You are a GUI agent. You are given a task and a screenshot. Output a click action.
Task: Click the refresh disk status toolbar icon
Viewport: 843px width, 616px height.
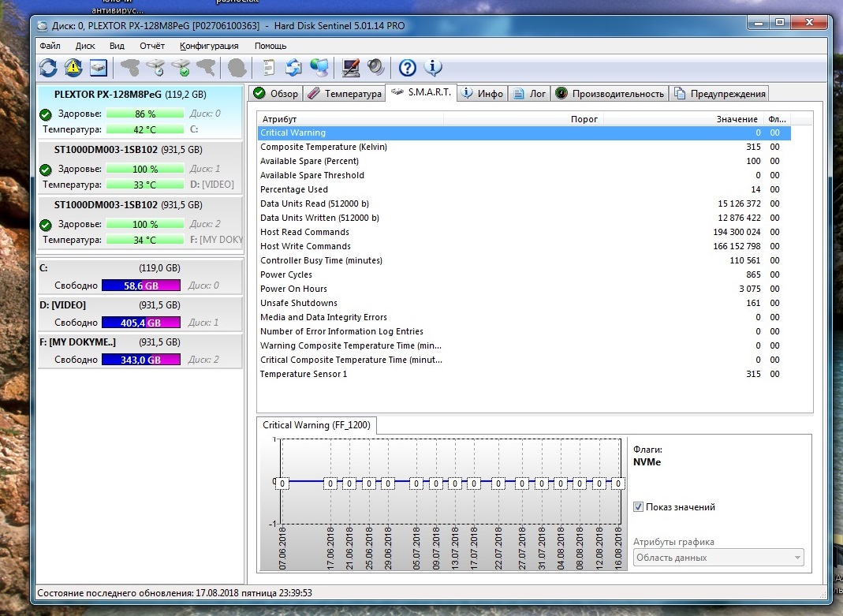click(x=48, y=68)
